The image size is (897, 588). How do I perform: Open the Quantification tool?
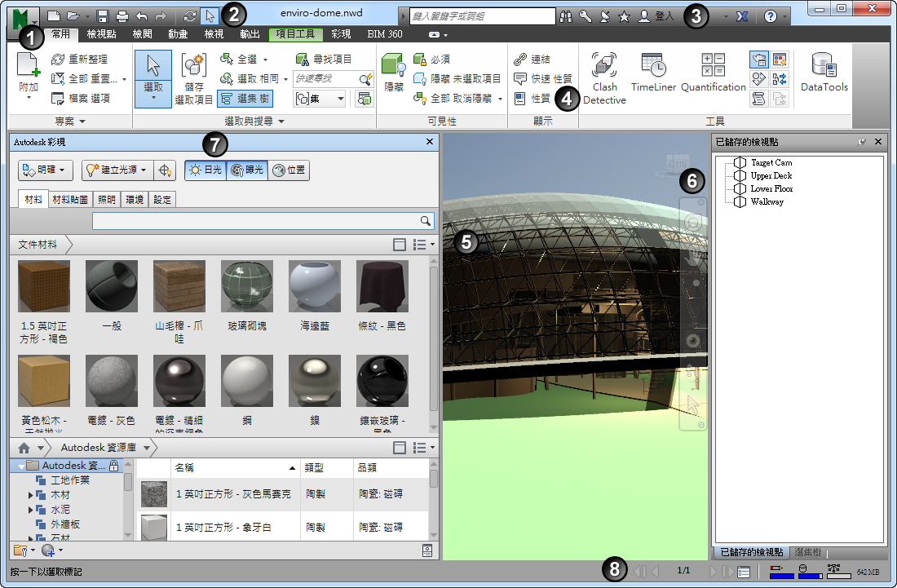(x=713, y=67)
